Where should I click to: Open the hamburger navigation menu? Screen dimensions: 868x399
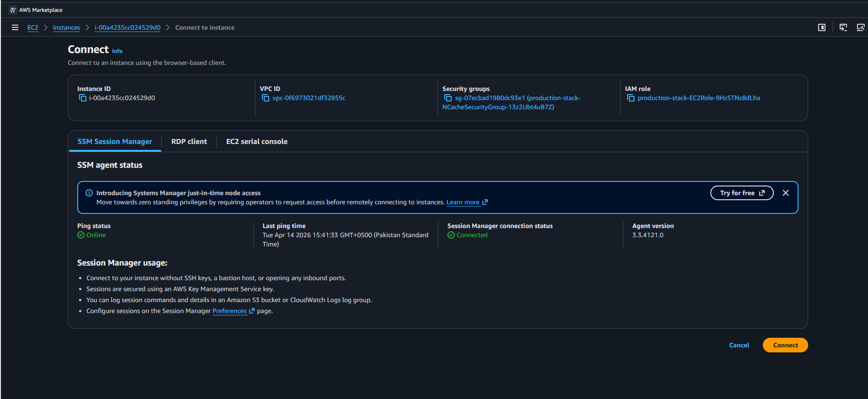click(15, 27)
